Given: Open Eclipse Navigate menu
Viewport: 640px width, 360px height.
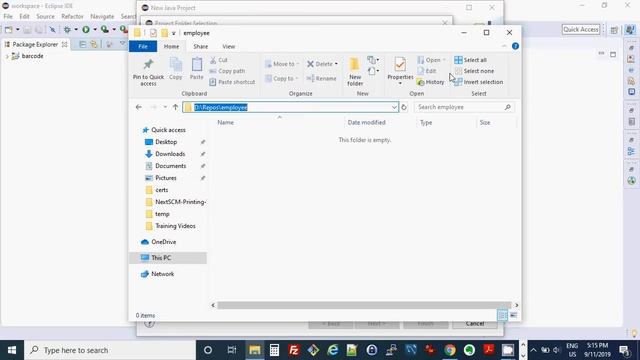Looking at the screenshot, I should [102, 16].
